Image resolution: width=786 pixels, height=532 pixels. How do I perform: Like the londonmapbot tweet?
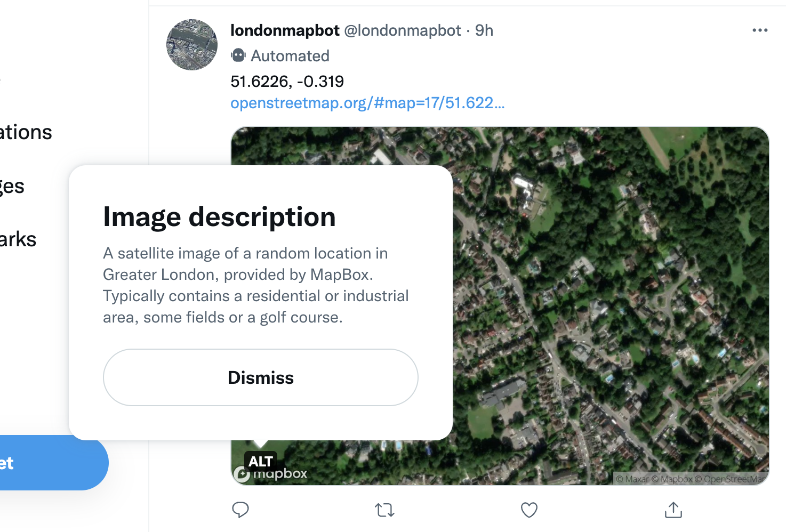(x=528, y=510)
